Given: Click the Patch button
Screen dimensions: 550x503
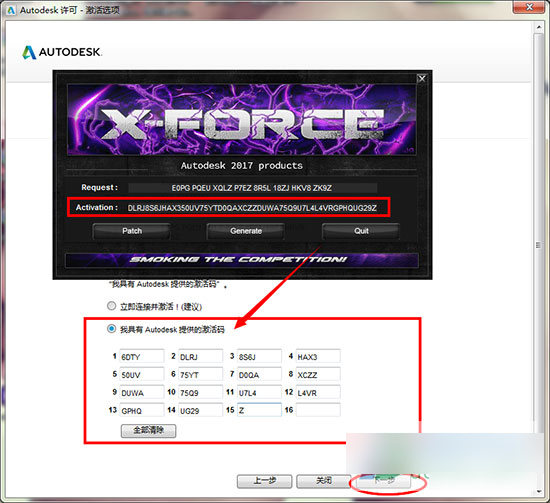Looking at the screenshot, I should click(x=132, y=231).
